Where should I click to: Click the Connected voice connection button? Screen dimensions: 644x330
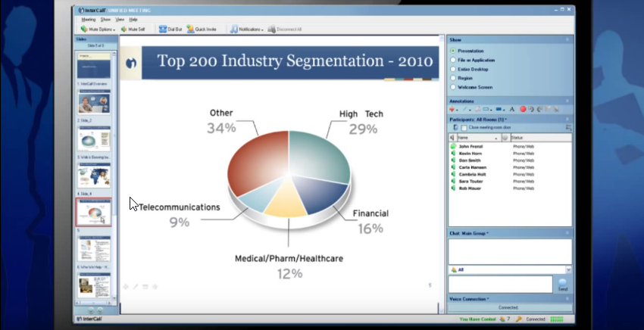point(509,308)
